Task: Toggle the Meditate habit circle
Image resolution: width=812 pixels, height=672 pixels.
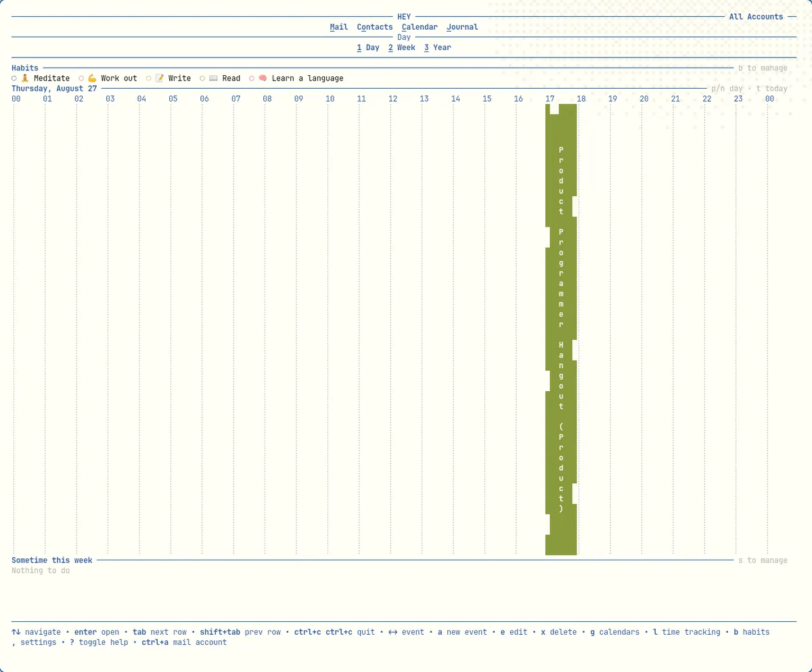Action: click(14, 79)
